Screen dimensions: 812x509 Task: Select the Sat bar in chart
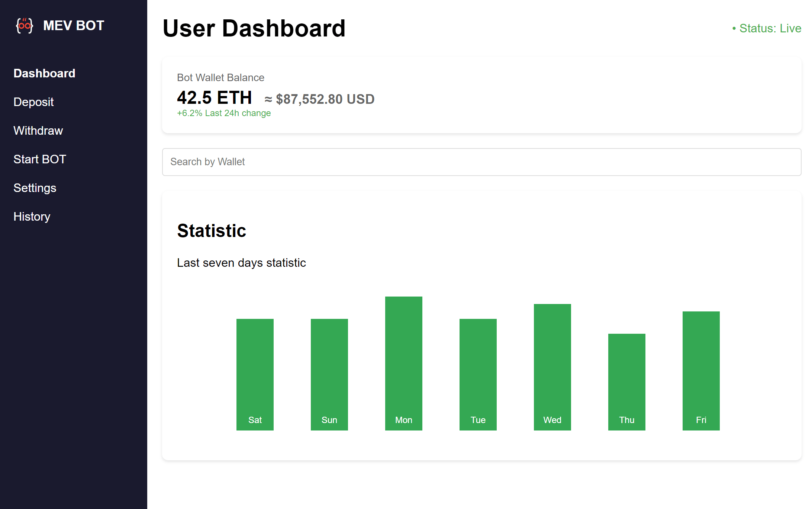255,375
